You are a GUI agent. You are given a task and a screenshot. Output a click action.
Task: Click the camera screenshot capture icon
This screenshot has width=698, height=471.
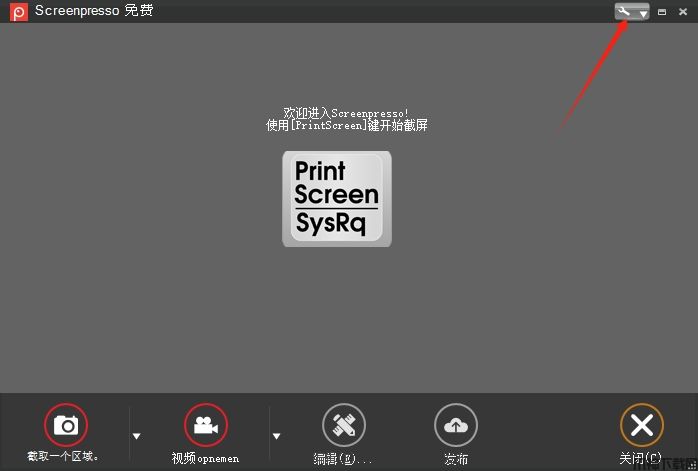[66, 425]
